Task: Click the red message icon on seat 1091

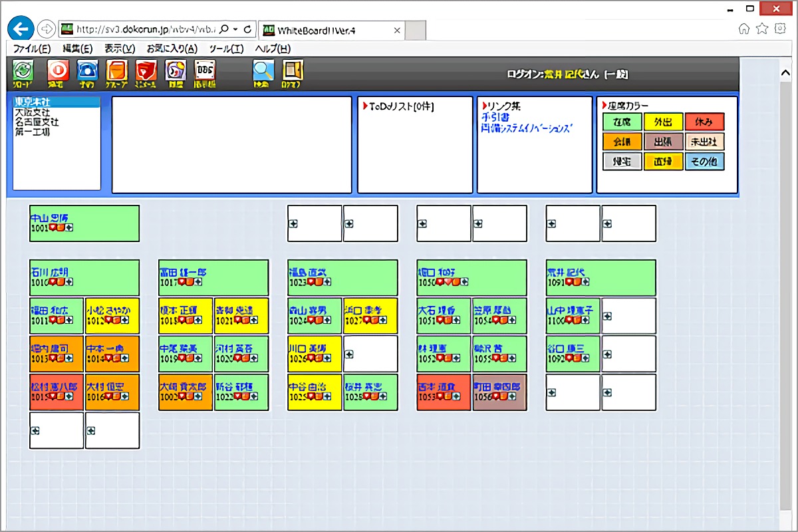Action: [568, 282]
